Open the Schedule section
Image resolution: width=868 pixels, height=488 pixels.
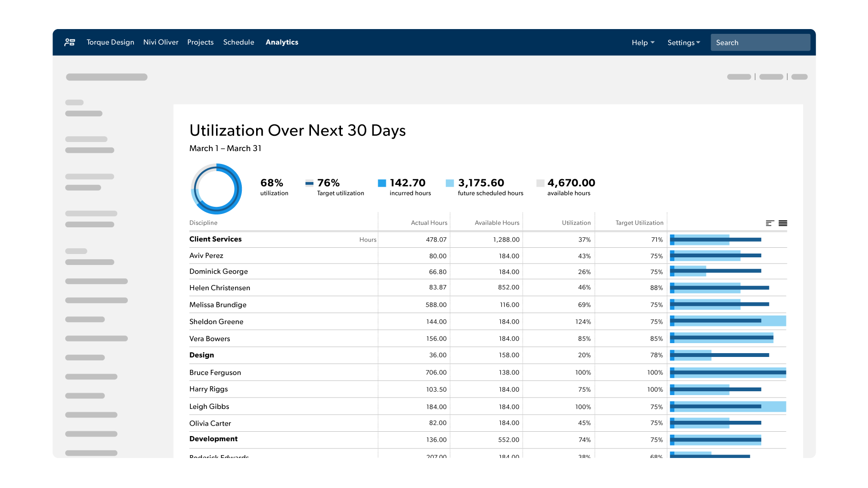click(238, 42)
